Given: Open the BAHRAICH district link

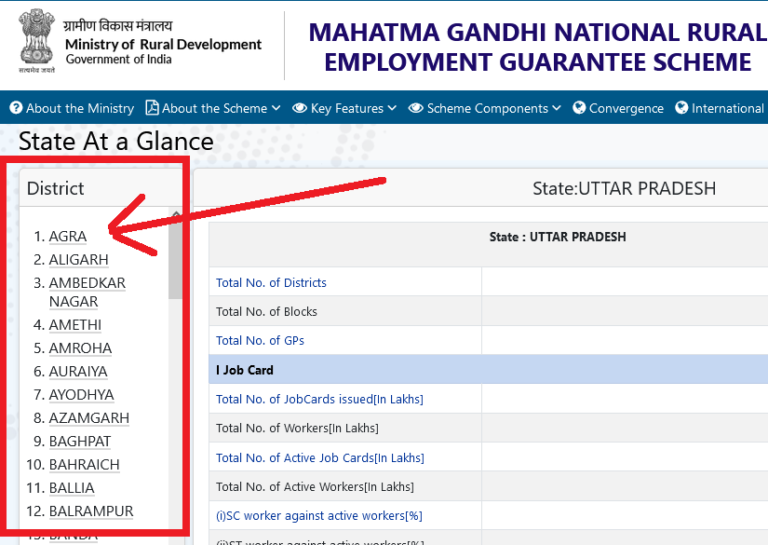Looking at the screenshot, I should (x=84, y=464).
